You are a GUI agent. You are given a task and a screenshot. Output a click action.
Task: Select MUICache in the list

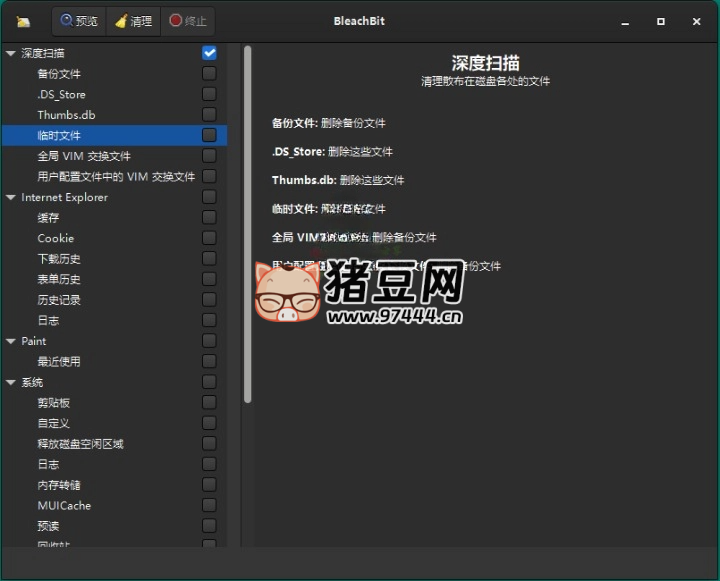click(64, 505)
